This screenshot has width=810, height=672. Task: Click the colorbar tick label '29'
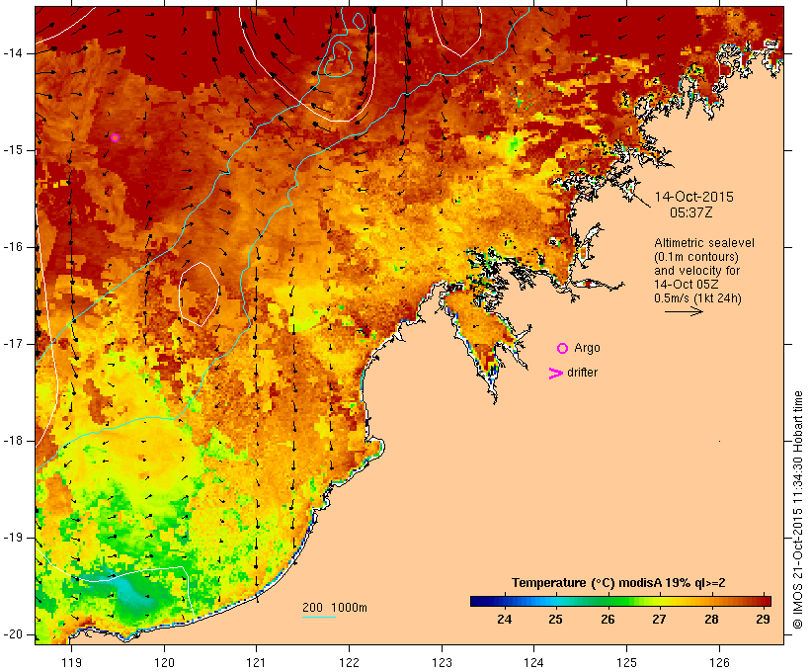pos(763,620)
